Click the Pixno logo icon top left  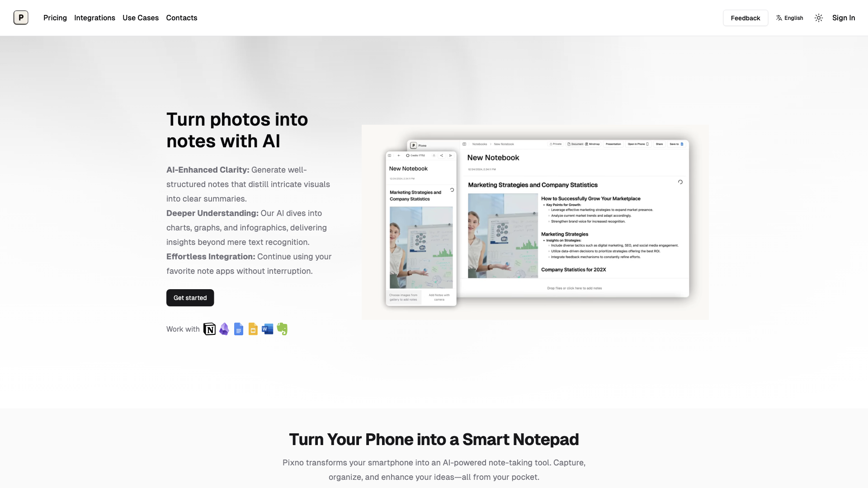click(21, 18)
